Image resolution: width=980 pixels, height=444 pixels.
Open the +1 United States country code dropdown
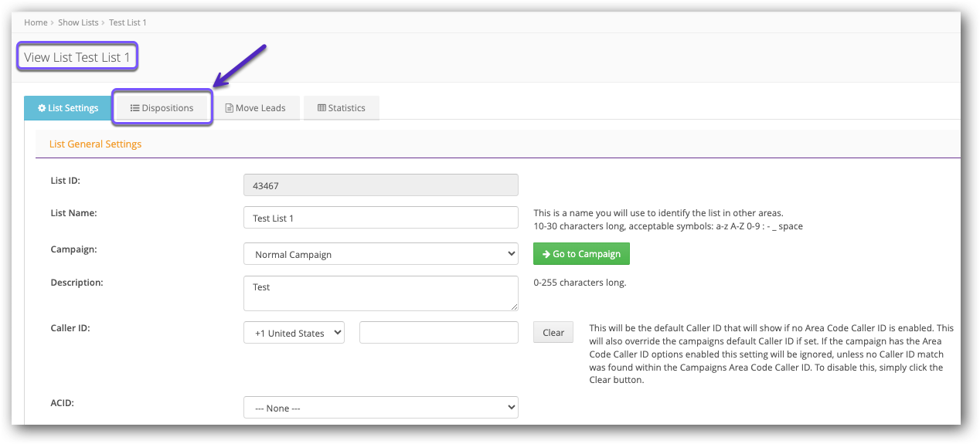294,333
